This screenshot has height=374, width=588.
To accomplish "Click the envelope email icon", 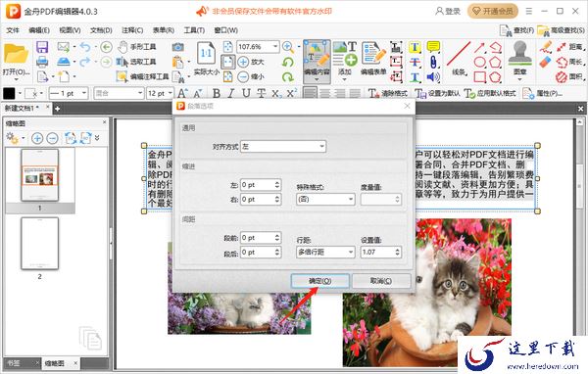I will click(64, 47).
